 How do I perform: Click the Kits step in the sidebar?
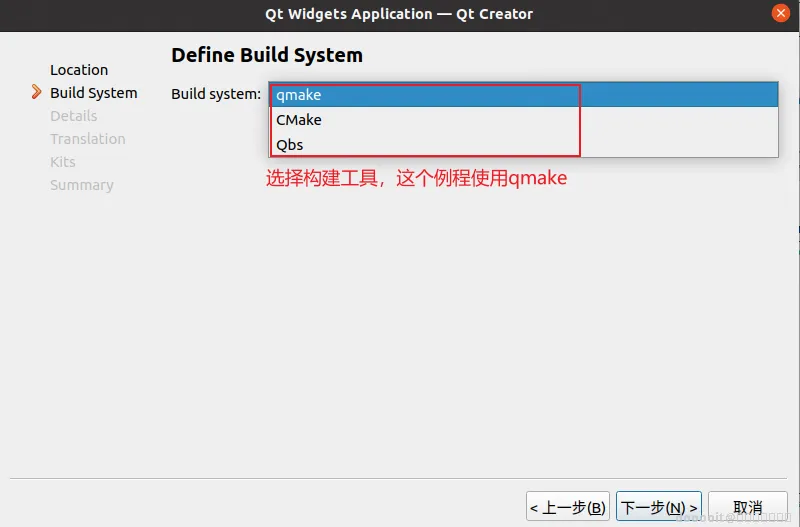tap(63, 162)
